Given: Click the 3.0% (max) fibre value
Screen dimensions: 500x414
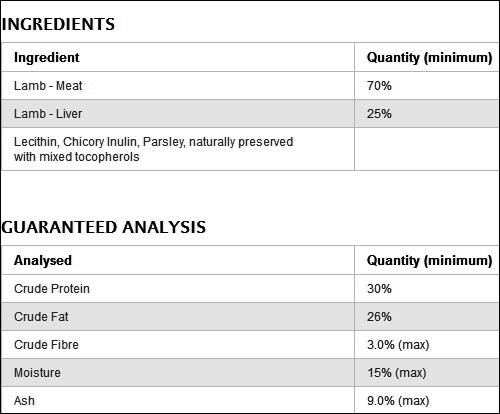Looking at the screenshot, I should [x=398, y=345].
